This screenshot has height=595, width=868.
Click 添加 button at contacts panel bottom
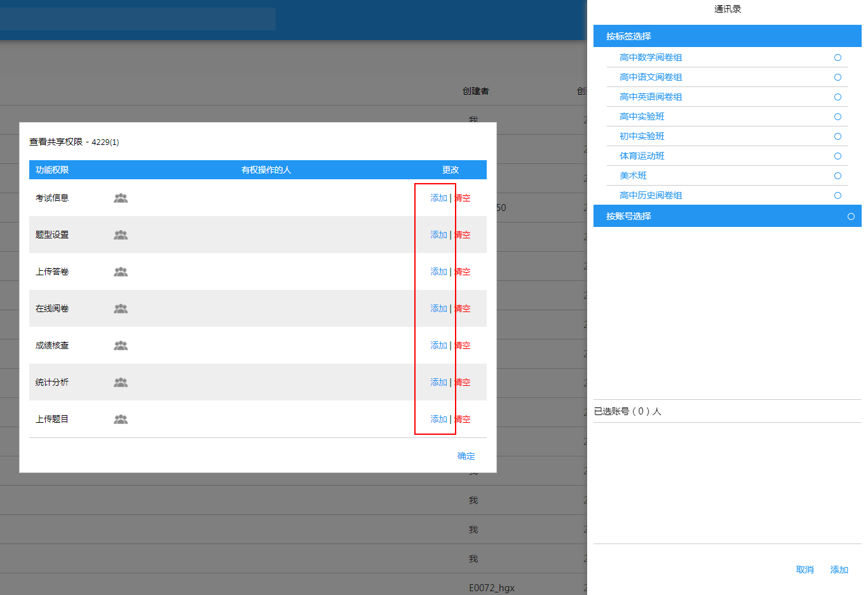[839, 570]
